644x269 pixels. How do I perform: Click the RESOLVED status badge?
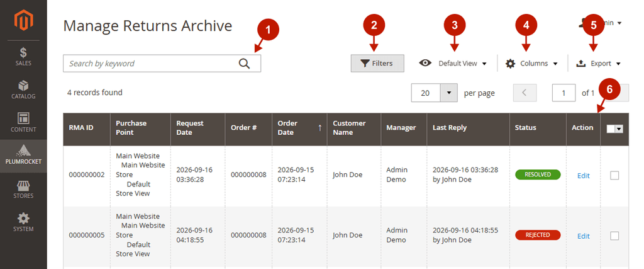(538, 175)
